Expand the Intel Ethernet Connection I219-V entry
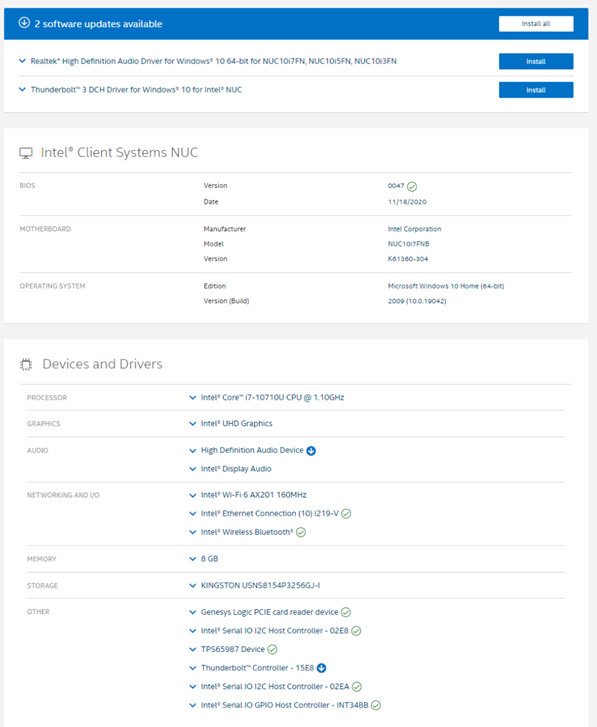The width and height of the screenshot is (597, 727). [193, 513]
